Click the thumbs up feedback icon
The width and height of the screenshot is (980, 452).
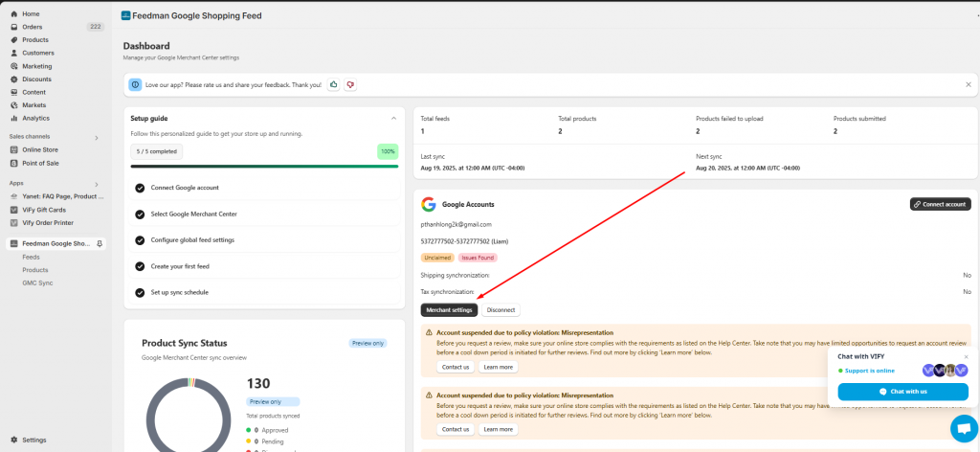[334, 84]
